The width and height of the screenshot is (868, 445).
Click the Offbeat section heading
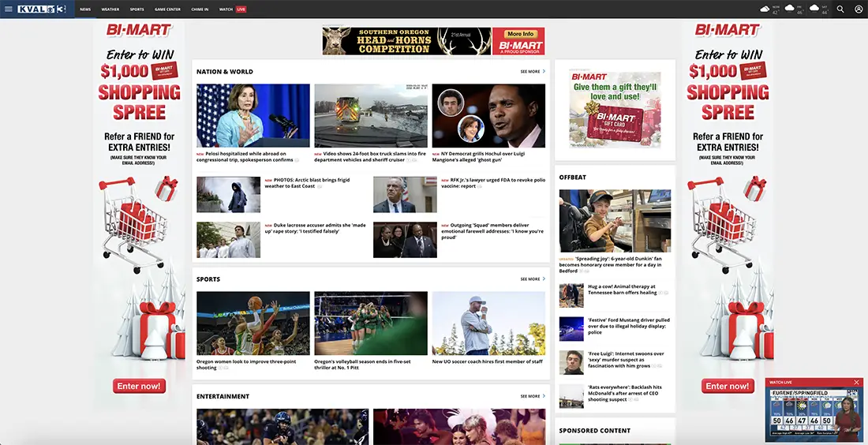click(572, 177)
